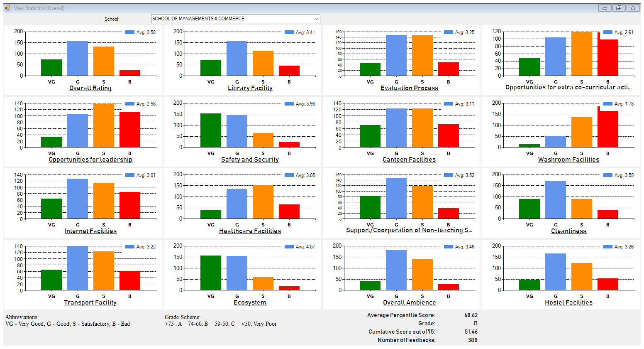Viewport: 644px width, 349px height.
Task: Click the app icon in the title bar
Action: pos(7,8)
